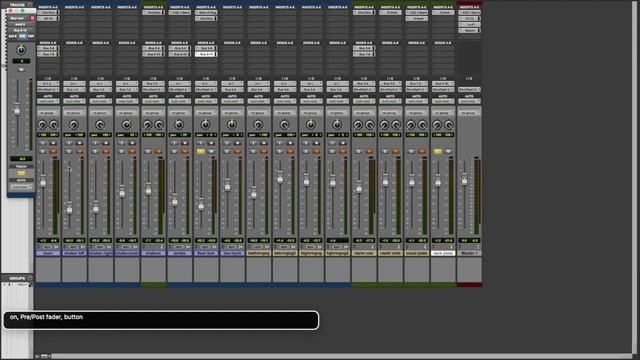The image size is (640, 360).
Task: Open first insert slot on main track
Action: tap(48, 13)
